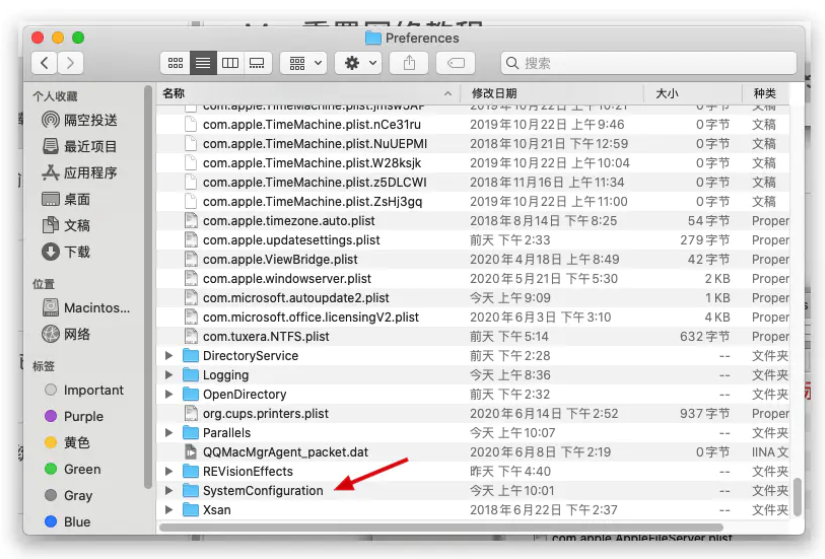Expand the Parallels folder
This screenshot has width=825, height=559.
click(x=169, y=433)
